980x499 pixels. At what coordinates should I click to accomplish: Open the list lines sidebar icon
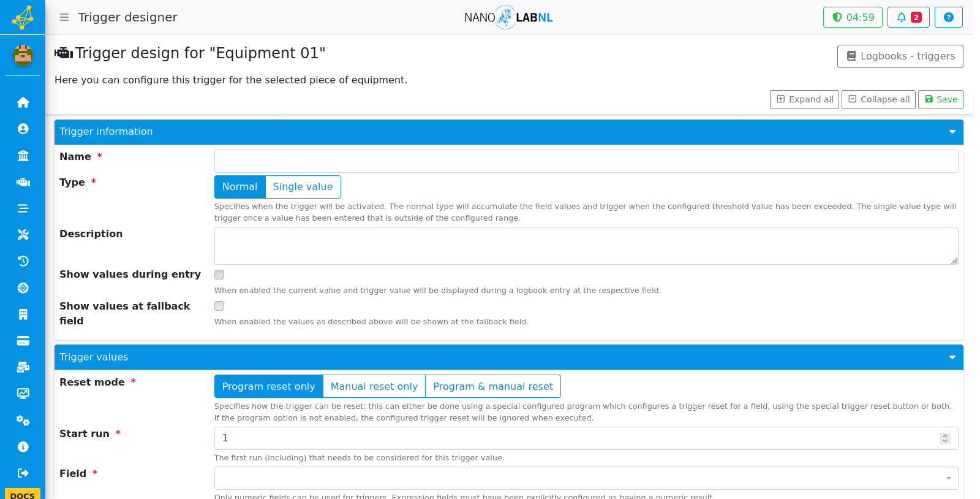click(x=23, y=208)
